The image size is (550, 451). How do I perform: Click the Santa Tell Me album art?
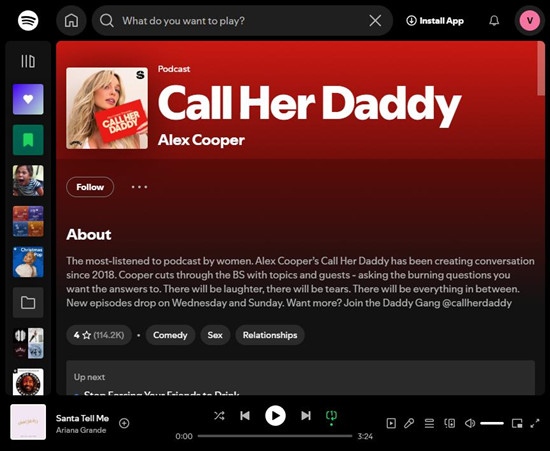[28, 422]
